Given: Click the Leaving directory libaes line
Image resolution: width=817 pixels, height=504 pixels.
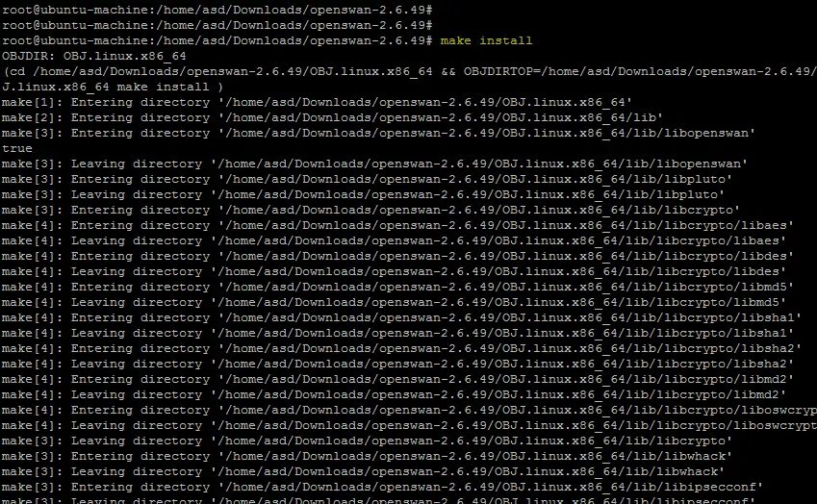Looking at the screenshot, I should click(394, 240).
